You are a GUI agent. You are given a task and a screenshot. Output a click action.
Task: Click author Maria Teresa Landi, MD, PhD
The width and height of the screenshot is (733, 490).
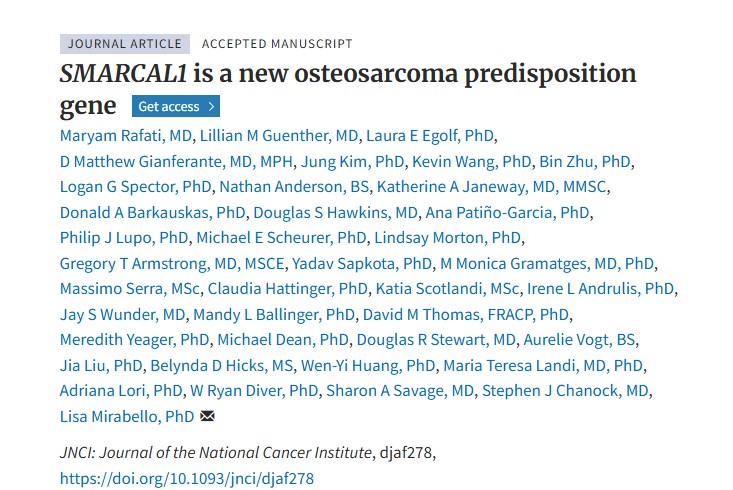pos(543,365)
